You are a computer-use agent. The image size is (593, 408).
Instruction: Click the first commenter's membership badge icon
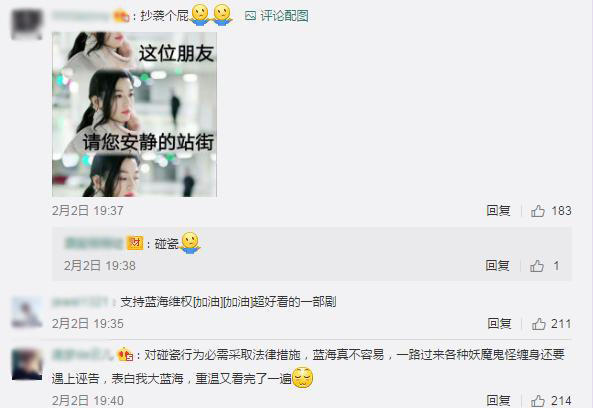[x=121, y=16]
